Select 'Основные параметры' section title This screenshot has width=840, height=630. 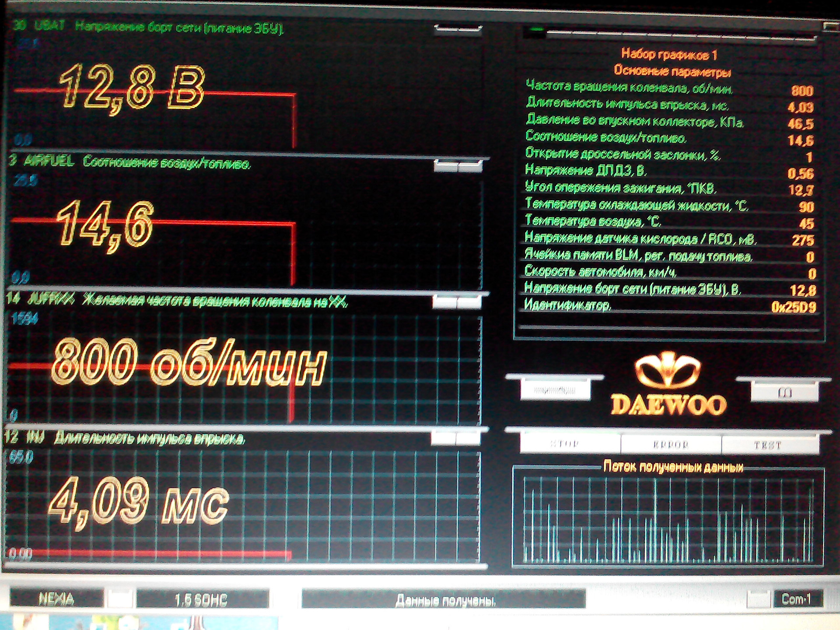click(672, 71)
